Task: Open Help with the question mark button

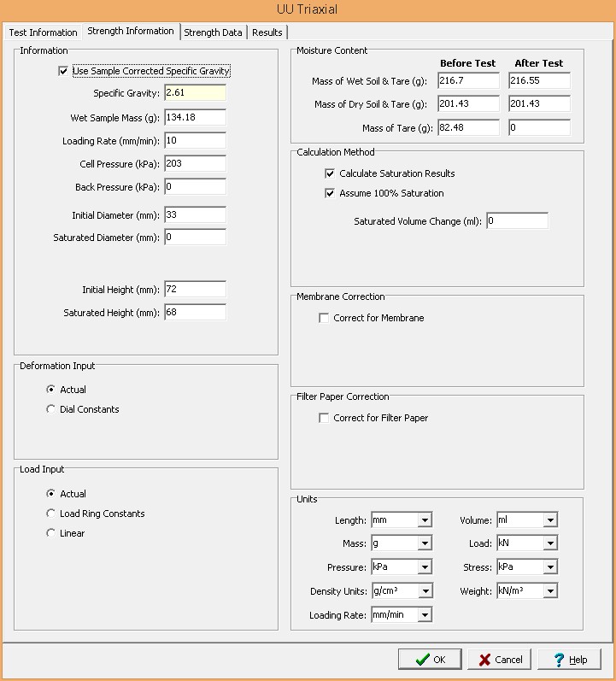Action: pos(570,660)
